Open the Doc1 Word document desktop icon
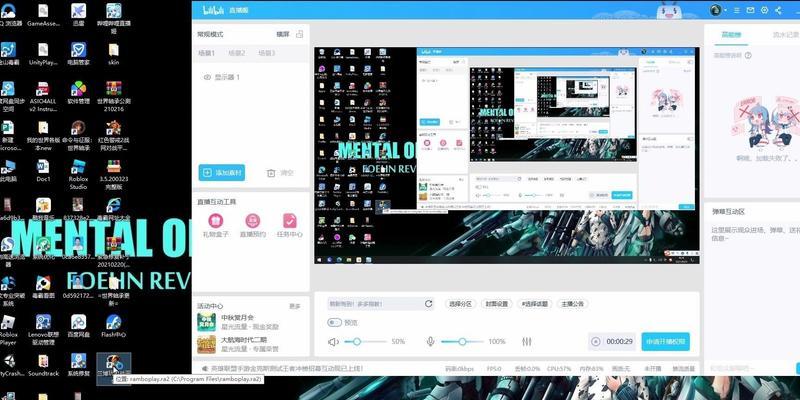 pyautogui.click(x=43, y=171)
